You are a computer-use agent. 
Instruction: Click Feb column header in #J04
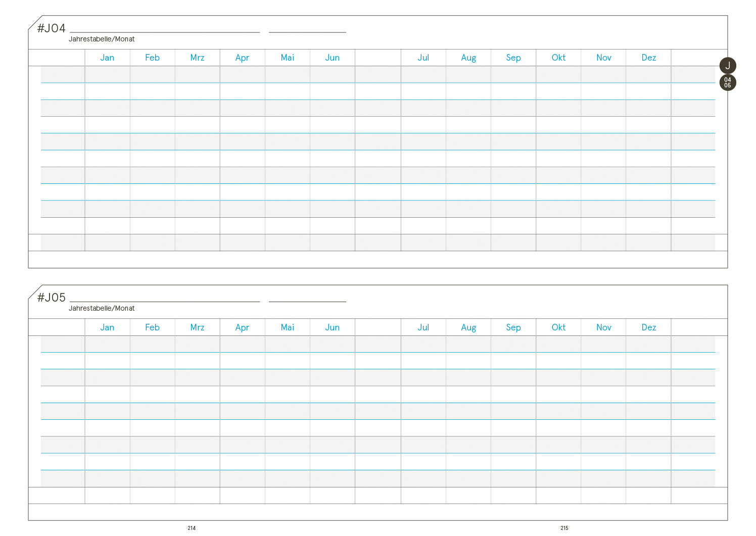152,58
